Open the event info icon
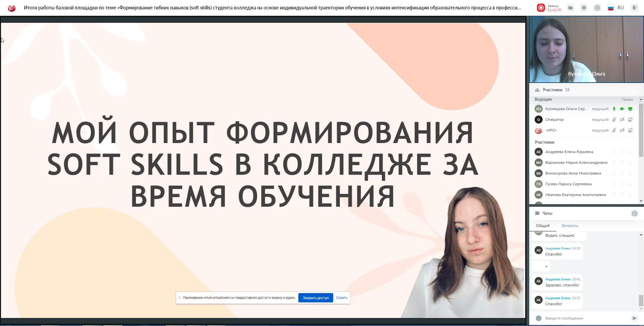The width and height of the screenshot is (644, 326). pos(584,8)
